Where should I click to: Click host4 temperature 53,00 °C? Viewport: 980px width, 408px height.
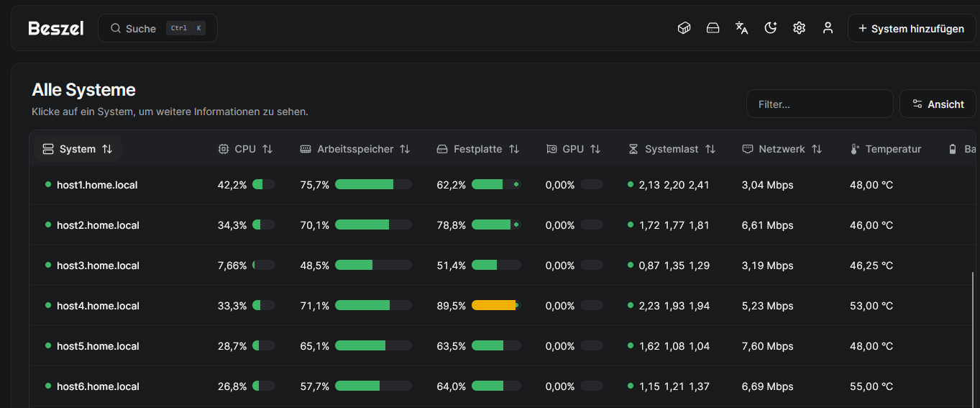click(x=871, y=306)
